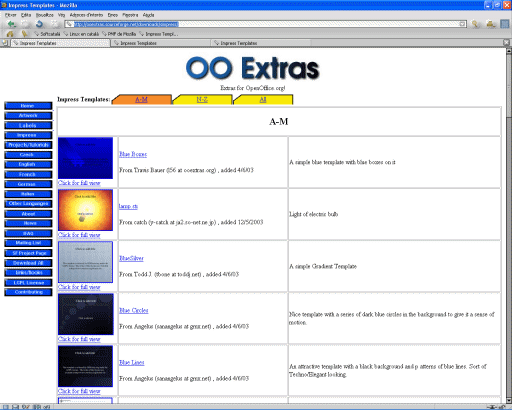This screenshot has width=512, height=410.
Task: Click the vertical scrollbar down arrow
Action: (509, 400)
